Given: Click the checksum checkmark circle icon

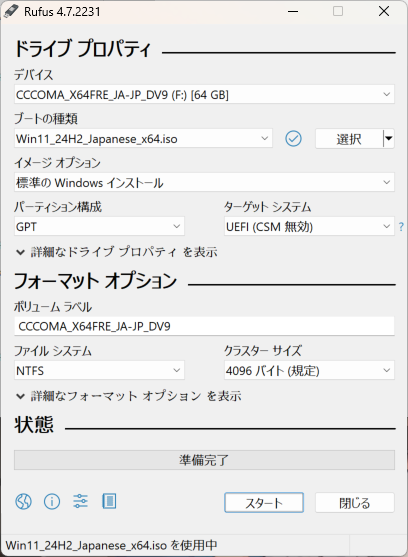Looking at the screenshot, I should 293,139.
